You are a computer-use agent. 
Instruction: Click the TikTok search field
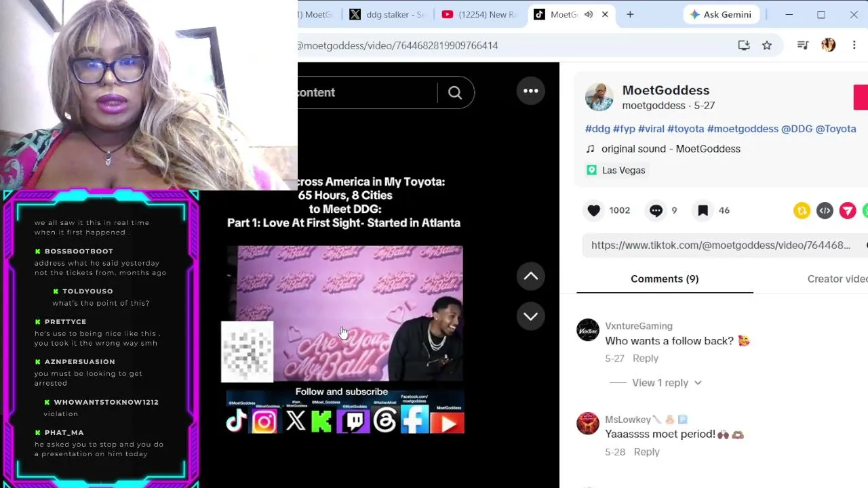tap(367, 92)
